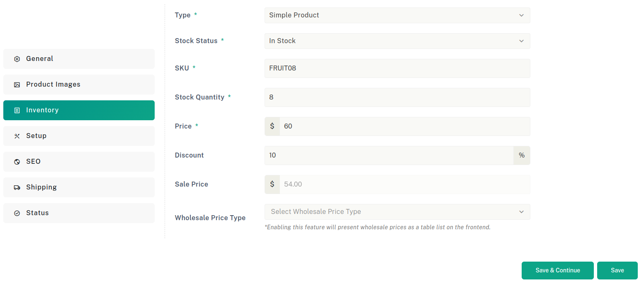Image resolution: width=644 pixels, height=284 pixels.
Task: Click the Inventory list icon
Action: tap(17, 110)
